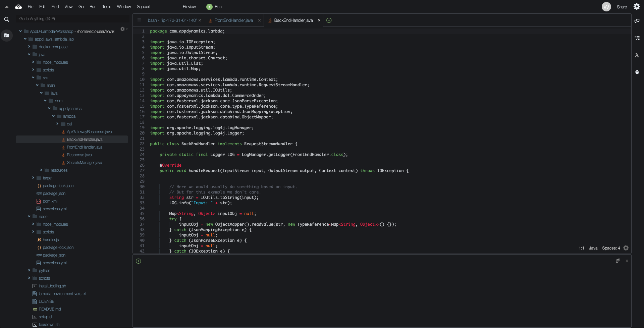This screenshot has height=328, width=644.
Task: Click the Environment folder icon in the sidebar
Action: pos(6,35)
